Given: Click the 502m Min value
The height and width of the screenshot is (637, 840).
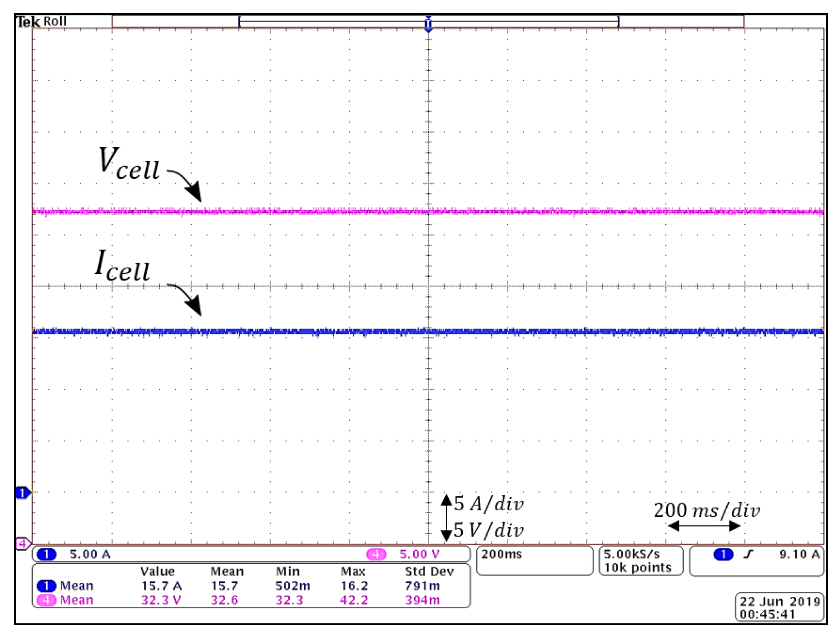Looking at the screenshot, I should pos(293,586).
